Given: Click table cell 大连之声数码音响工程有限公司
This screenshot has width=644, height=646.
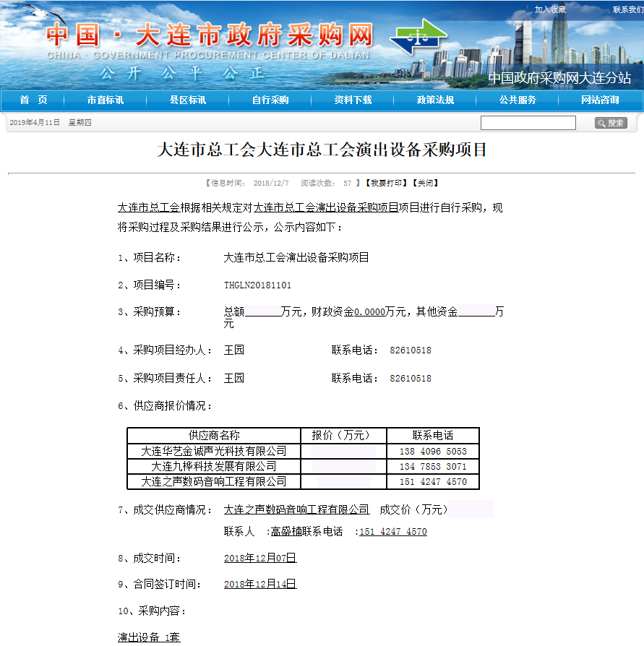Looking at the screenshot, I should tap(214, 481).
